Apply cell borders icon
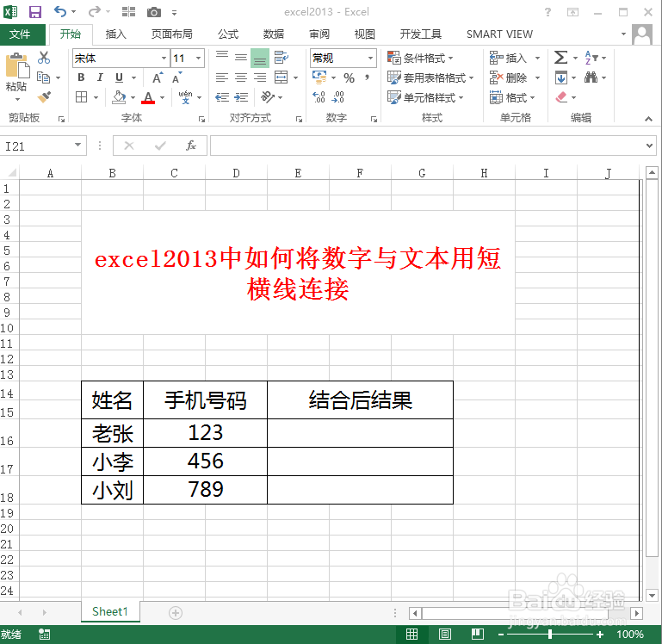The height and width of the screenshot is (644, 662). tap(82, 97)
